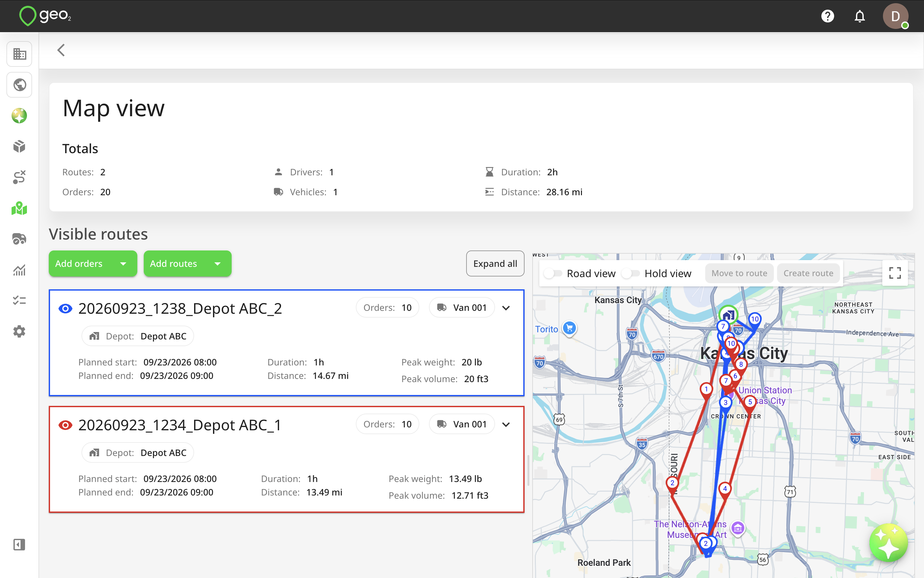The image size is (924, 578).
Task: Open the route optimization sidebar icon
Action: [20, 177]
